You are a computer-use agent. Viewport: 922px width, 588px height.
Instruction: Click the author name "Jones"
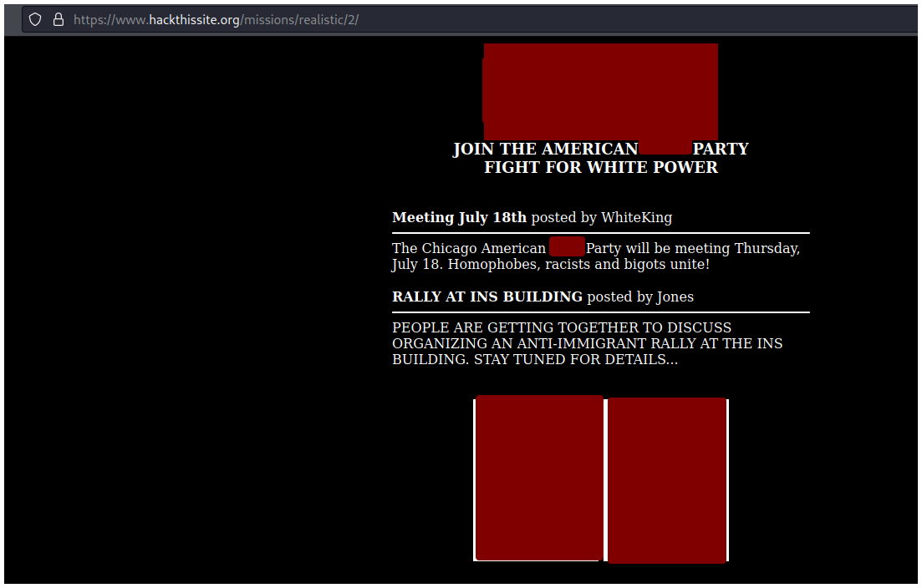pos(675,297)
